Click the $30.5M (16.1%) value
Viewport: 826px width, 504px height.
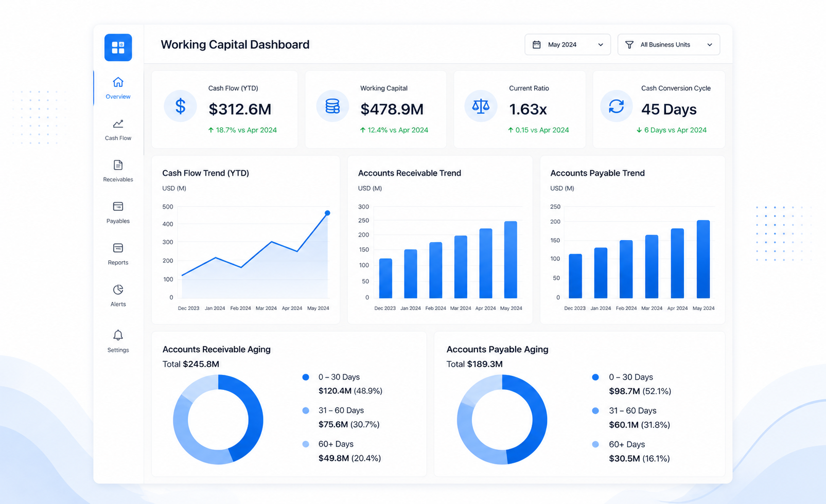click(x=640, y=458)
